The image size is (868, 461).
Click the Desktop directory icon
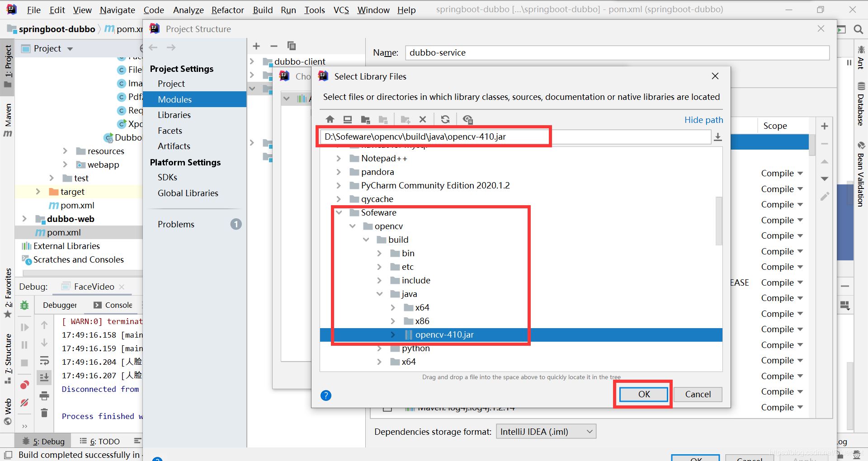pyautogui.click(x=347, y=119)
